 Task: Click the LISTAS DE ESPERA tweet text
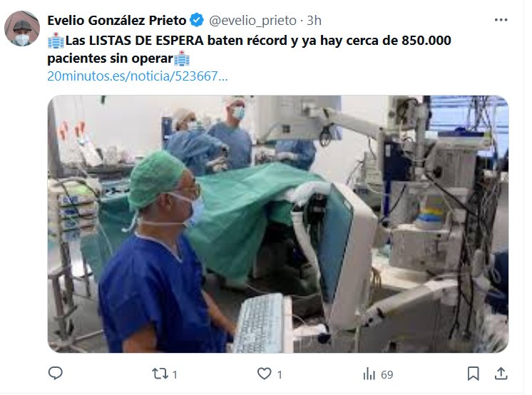(249, 49)
